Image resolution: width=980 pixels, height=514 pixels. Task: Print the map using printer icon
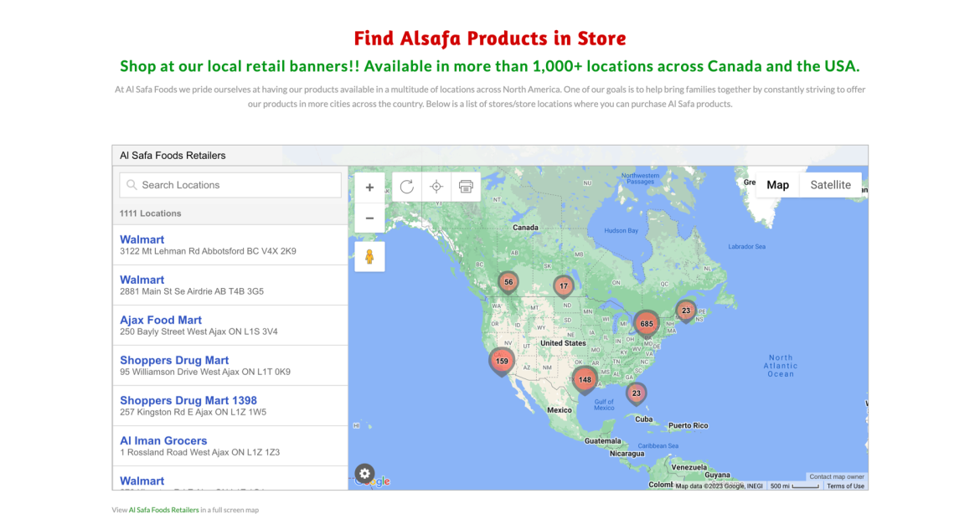click(x=466, y=187)
